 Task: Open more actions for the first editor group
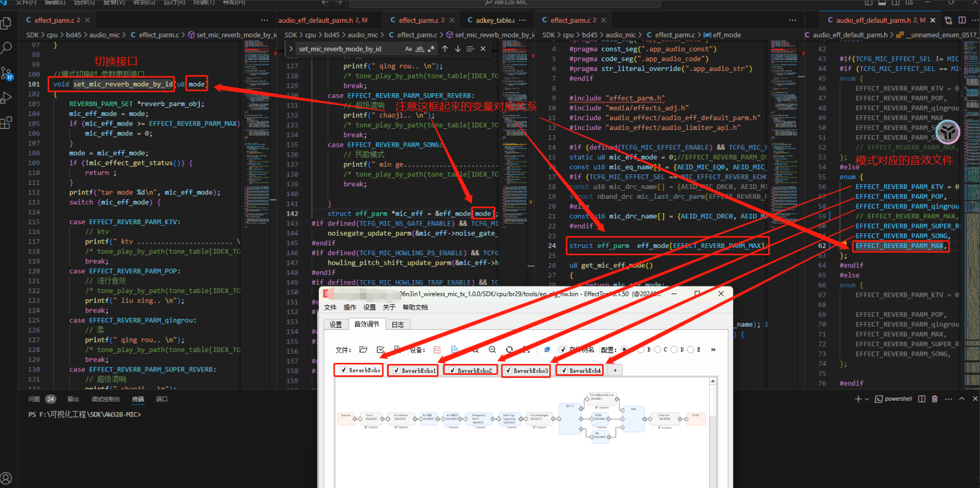click(264, 20)
